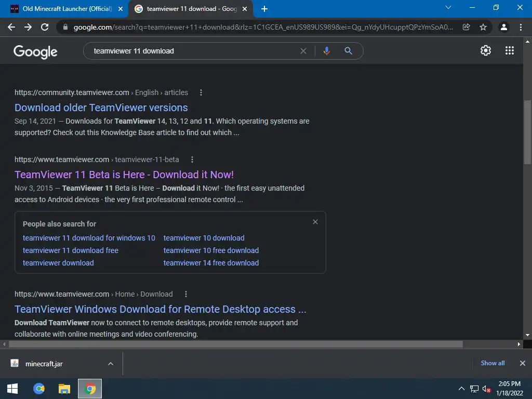
Task: Show hidden system tray icons
Action: [461, 389]
